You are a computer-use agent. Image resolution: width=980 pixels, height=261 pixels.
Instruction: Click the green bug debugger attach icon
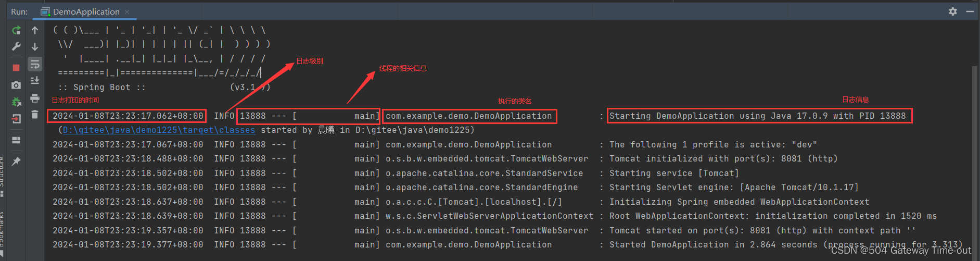[16, 102]
